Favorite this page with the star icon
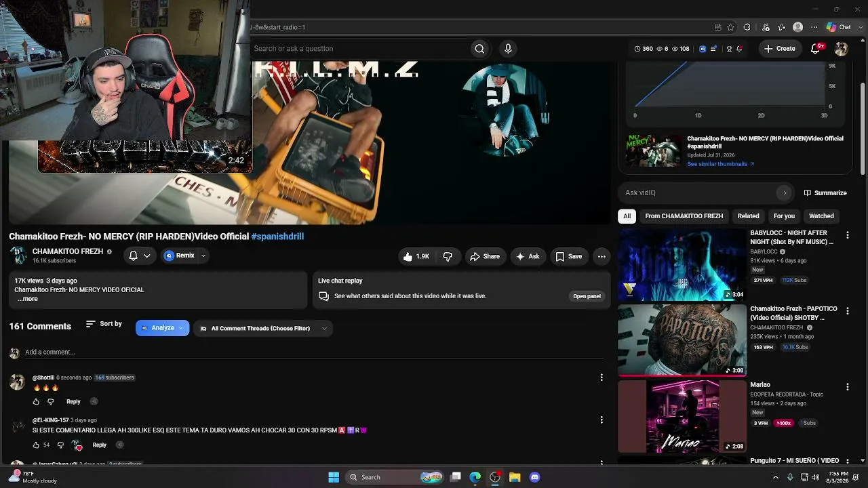 click(x=730, y=27)
